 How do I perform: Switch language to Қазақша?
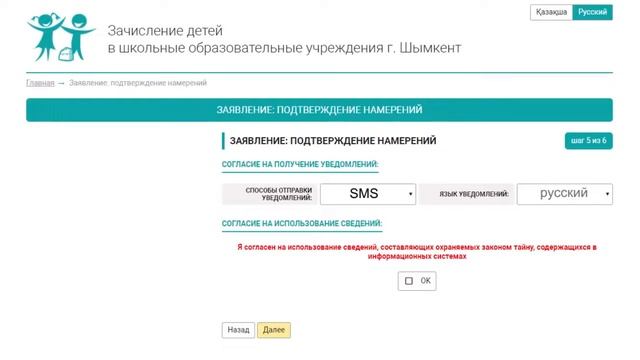tap(551, 12)
